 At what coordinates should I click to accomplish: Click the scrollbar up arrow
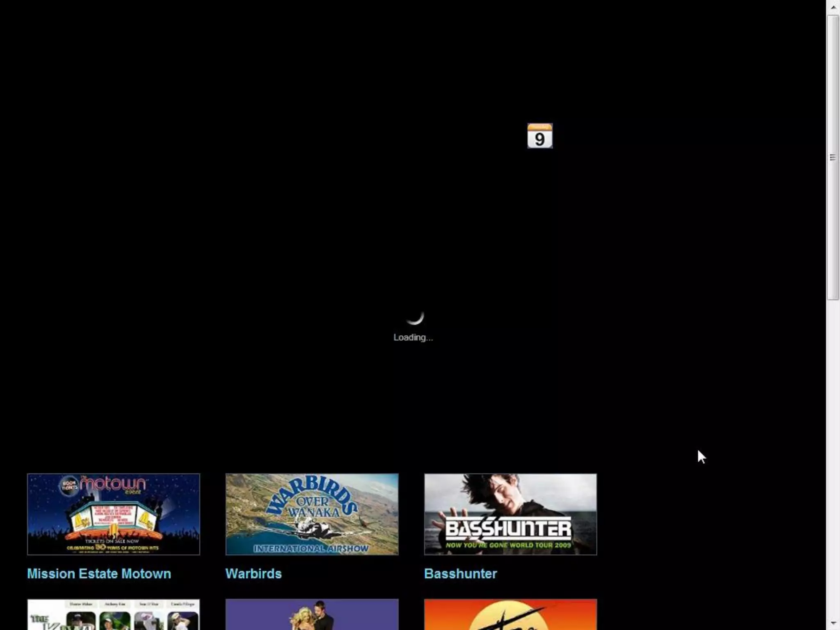click(x=833, y=7)
